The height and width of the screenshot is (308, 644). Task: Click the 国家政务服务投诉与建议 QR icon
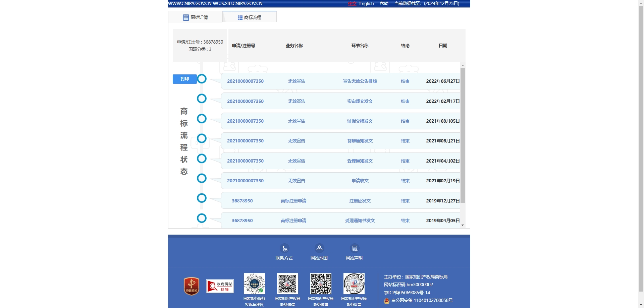coord(254,284)
